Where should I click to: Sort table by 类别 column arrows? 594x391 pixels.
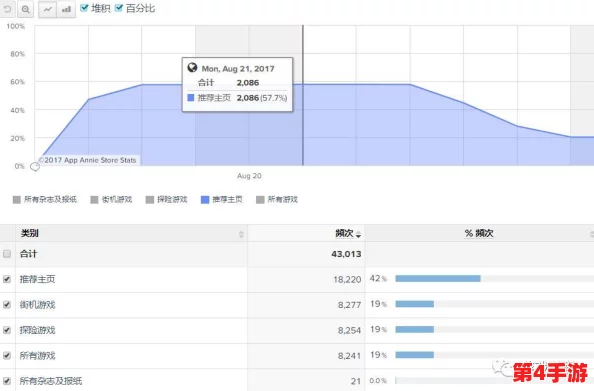pyautogui.click(x=241, y=234)
